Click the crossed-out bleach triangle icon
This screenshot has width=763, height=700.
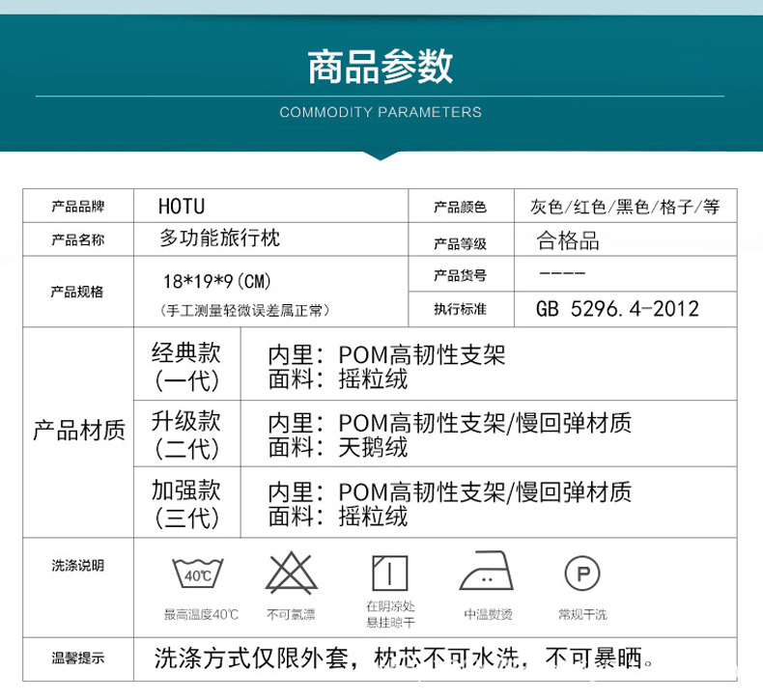[x=291, y=574]
